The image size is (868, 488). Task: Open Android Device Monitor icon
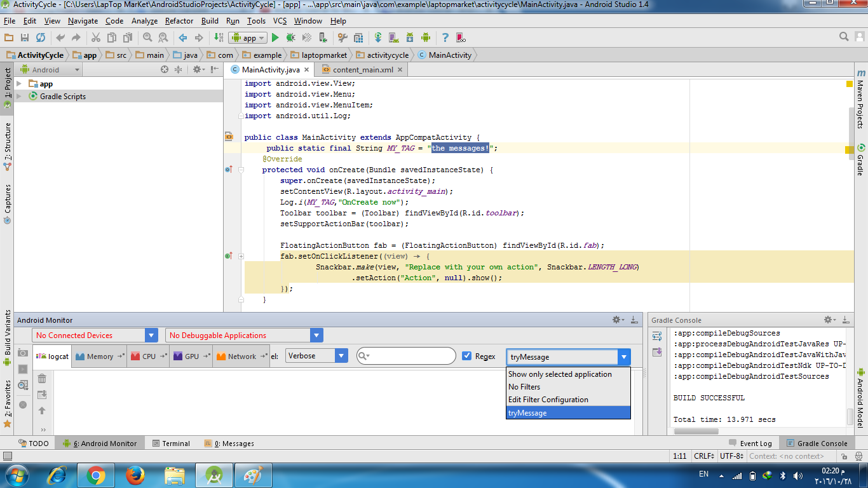(426, 37)
